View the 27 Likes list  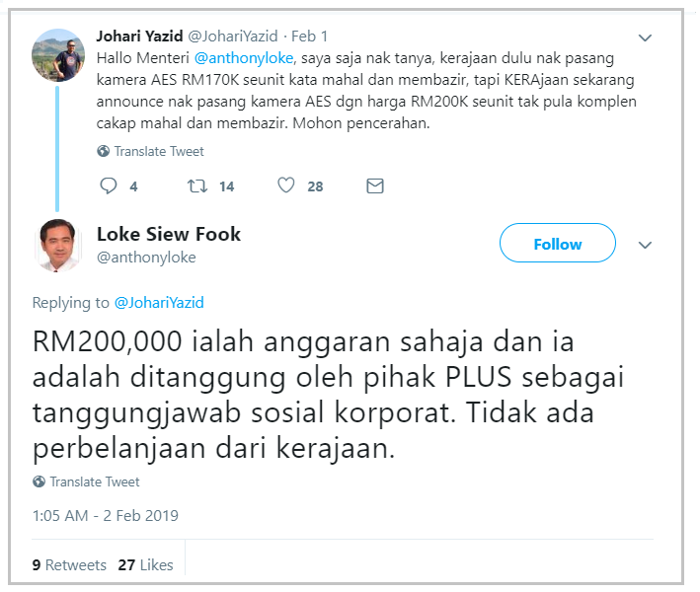[145, 564]
